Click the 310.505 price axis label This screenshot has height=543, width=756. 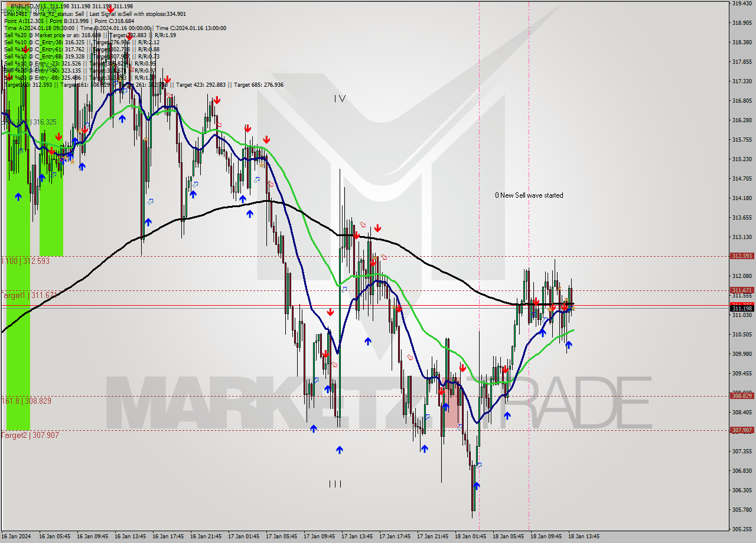coord(741,334)
